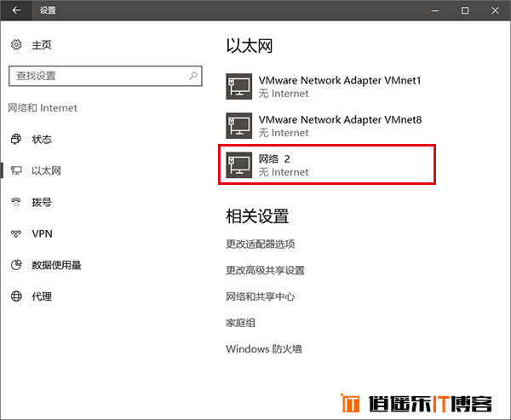Select the 以太网 monitor icon in sidebar
This screenshot has height=420, width=511.
tap(16, 170)
